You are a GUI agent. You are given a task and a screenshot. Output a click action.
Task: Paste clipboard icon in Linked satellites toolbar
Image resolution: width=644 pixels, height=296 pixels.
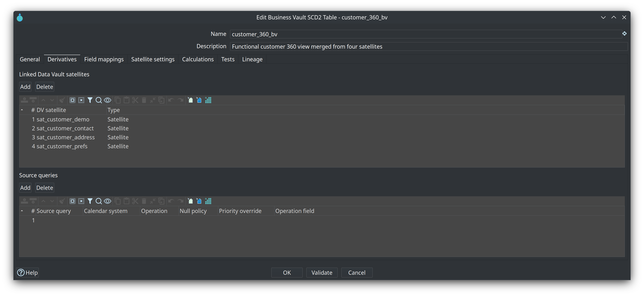point(127,100)
